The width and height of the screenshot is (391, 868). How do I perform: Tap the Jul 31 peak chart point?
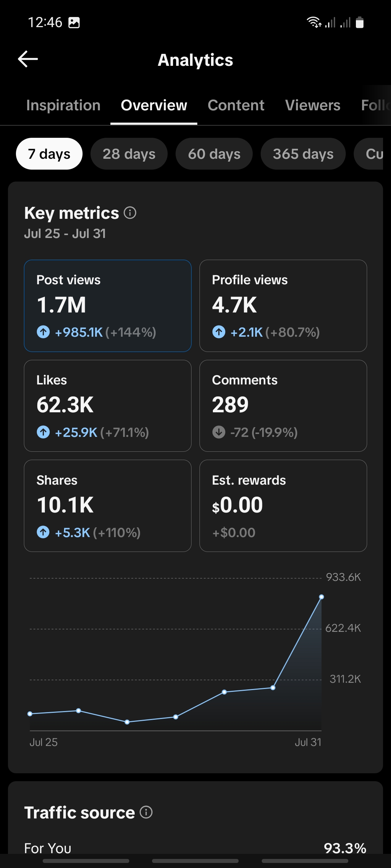[x=321, y=597]
